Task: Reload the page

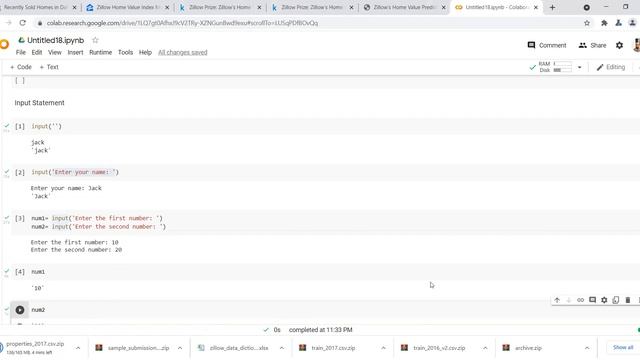Action: click(x=23, y=23)
